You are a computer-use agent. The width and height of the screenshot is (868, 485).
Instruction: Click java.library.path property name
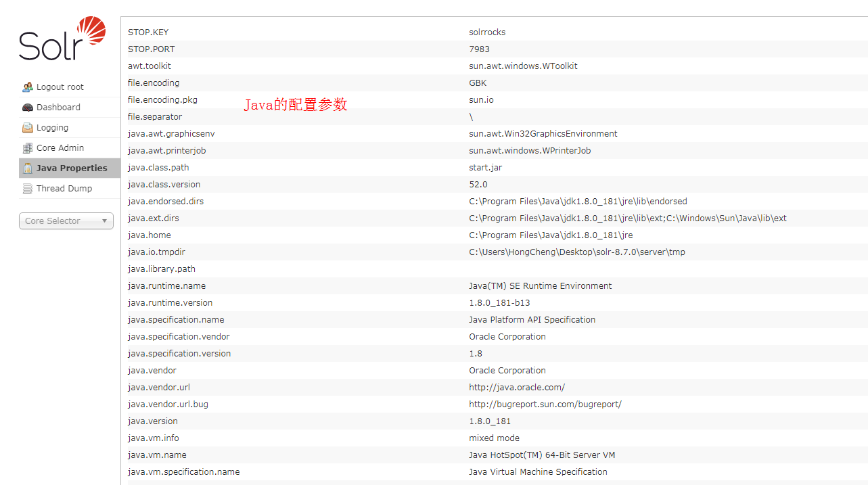162,269
